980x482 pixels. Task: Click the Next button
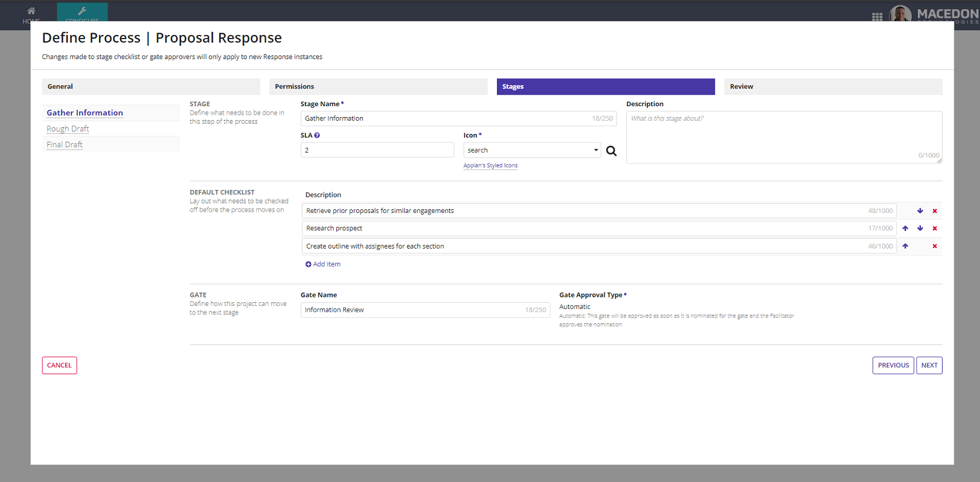click(929, 366)
